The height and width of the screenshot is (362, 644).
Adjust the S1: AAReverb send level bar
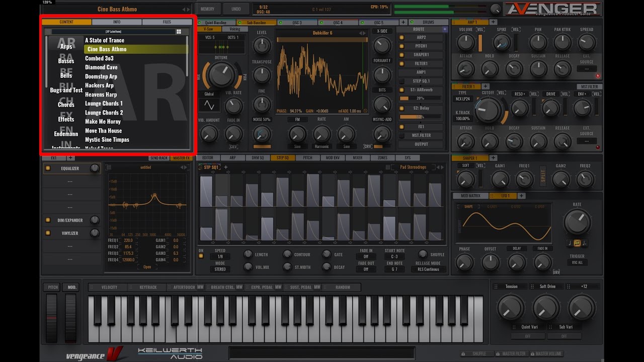[421, 98]
